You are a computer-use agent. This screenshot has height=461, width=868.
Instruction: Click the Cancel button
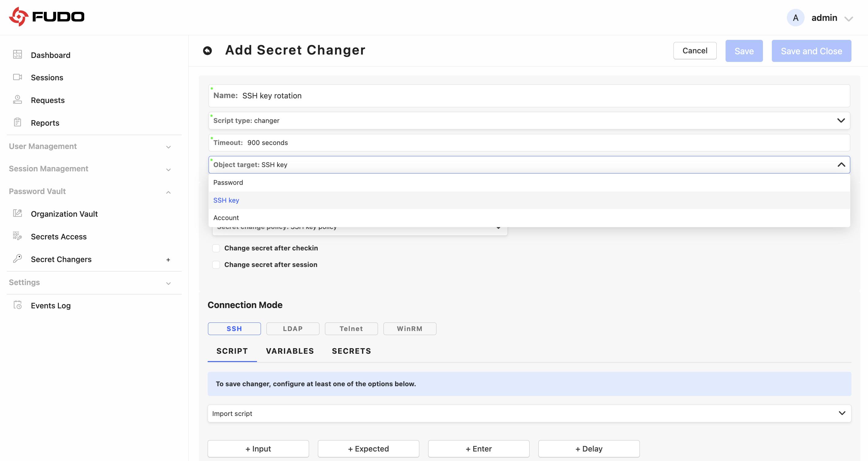[695, 51]
